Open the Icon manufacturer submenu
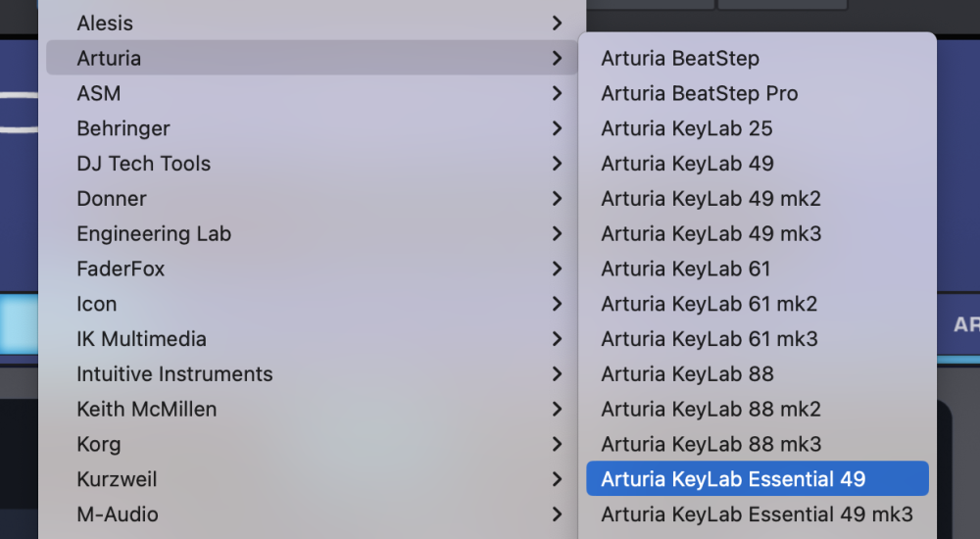This screenshot has height=539, width=980. (x=97, y=304)
